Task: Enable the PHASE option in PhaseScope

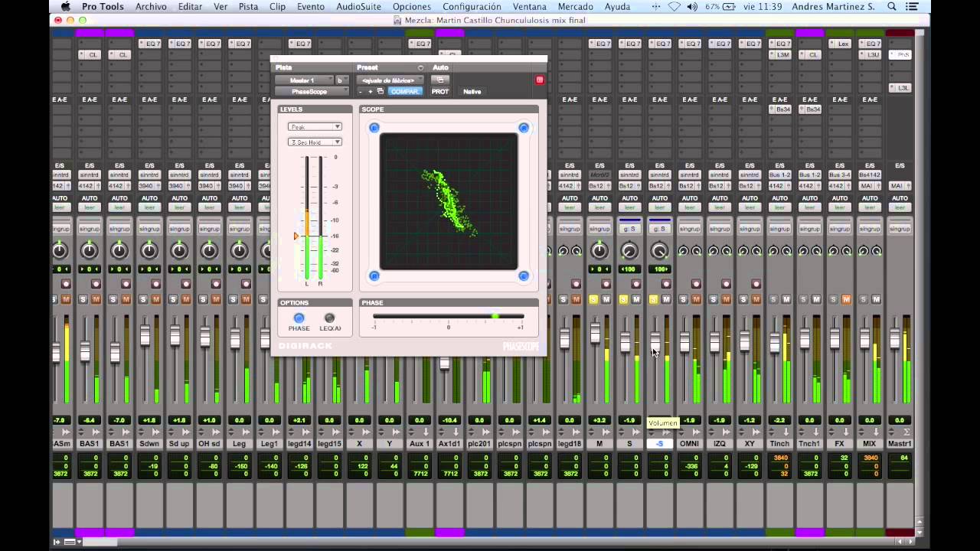Action: [299, 318]
